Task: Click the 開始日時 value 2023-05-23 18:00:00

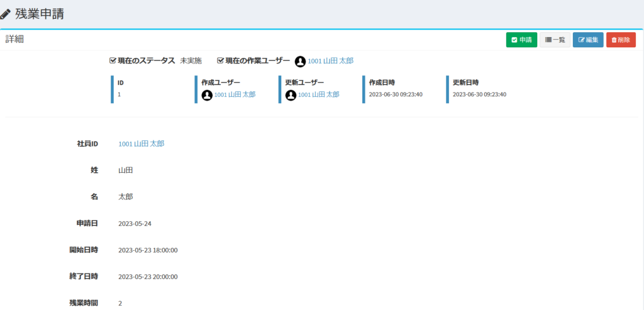Action: 148,250
